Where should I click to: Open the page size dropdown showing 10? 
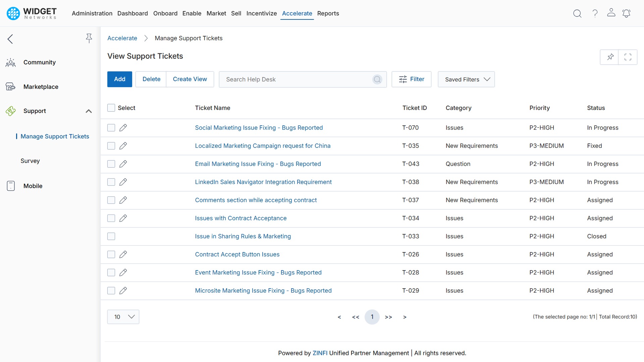[x=123, y=316]
